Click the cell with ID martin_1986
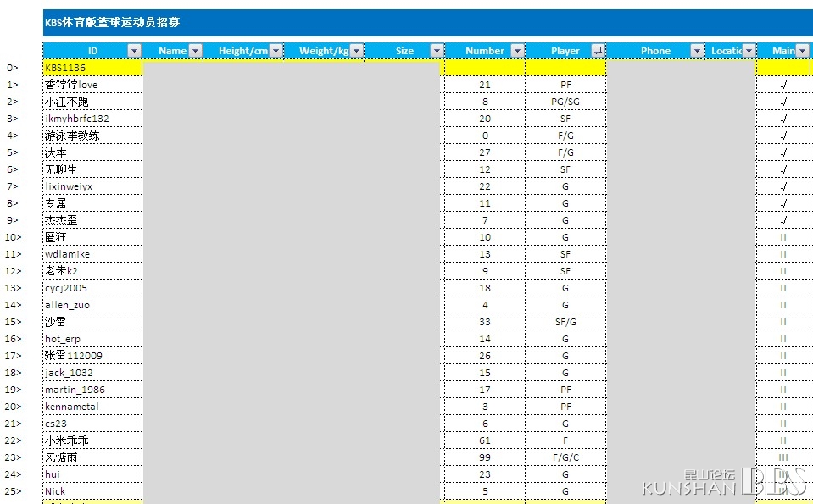 92,390
